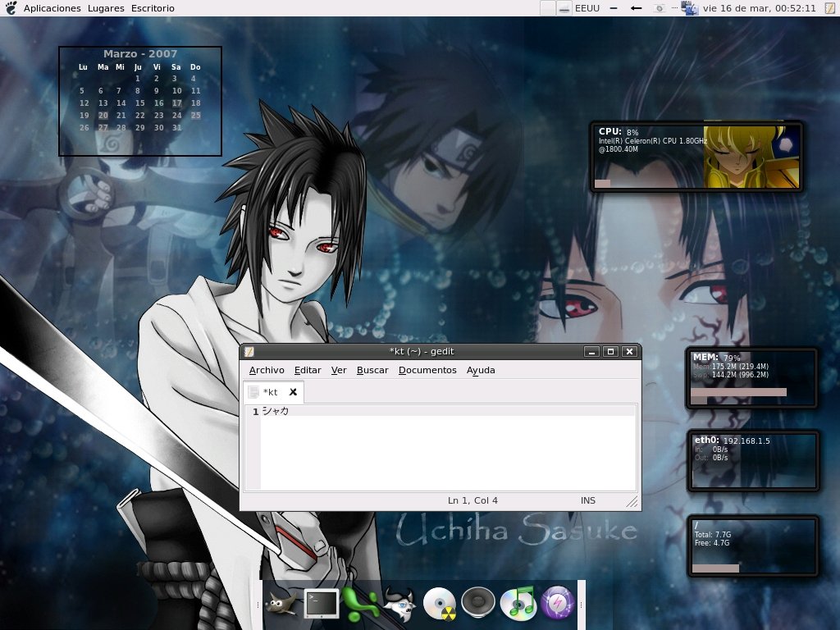Click the dock's left drag handle
This screenshot has width=840, height=630.
pyautogui.click(x=258, y=605)
